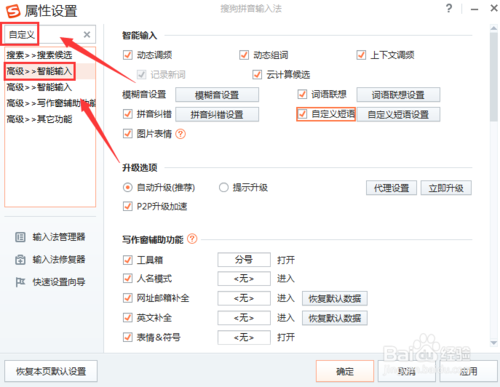Click the vertical scrollbar thumb
This screenshot has height=387, width=500.
tap(494, 77)
